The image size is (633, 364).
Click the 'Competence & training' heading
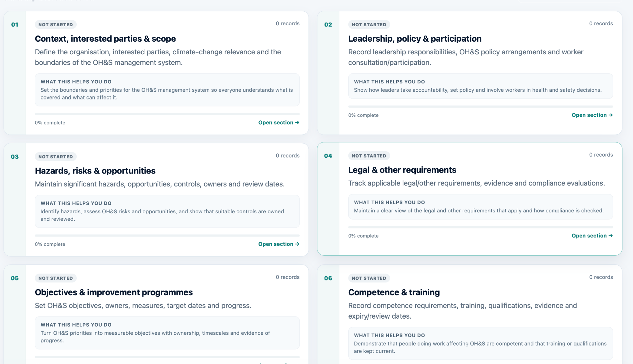394,292
